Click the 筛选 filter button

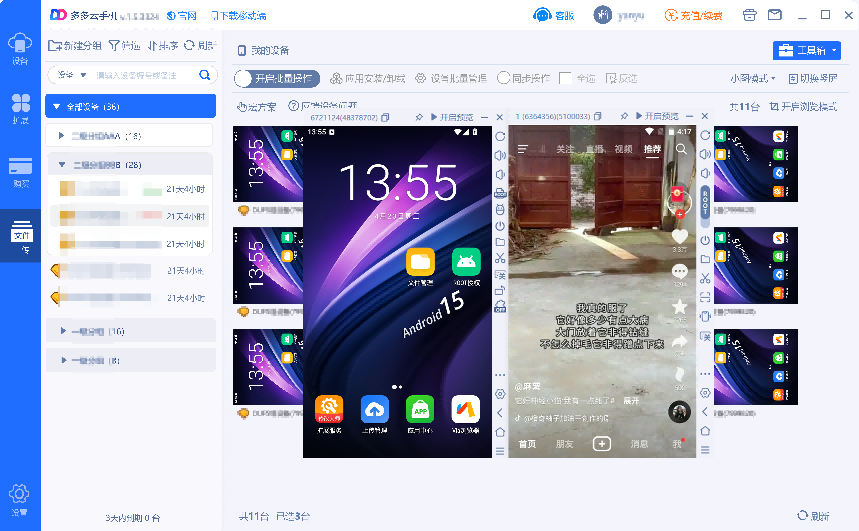pos(124,45)
